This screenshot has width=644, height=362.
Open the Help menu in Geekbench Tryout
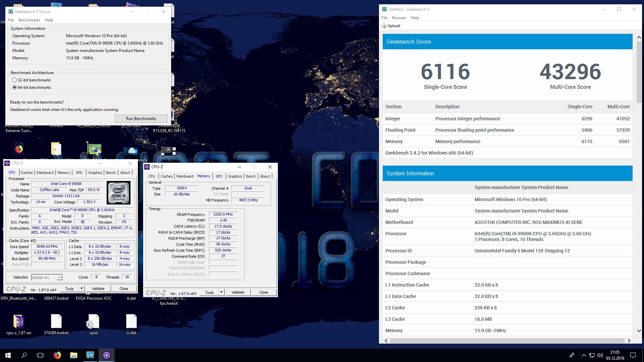pyautogui.click(x=49, y=20)
